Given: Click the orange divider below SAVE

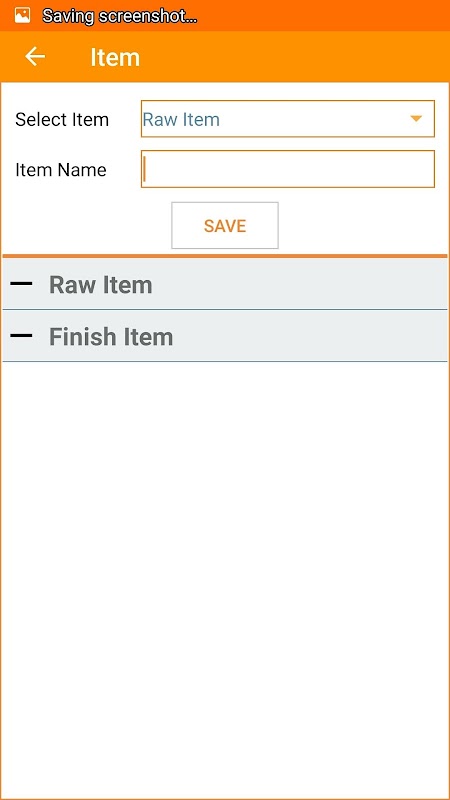Looking at the screenshot, I should [x=225, y=256].
